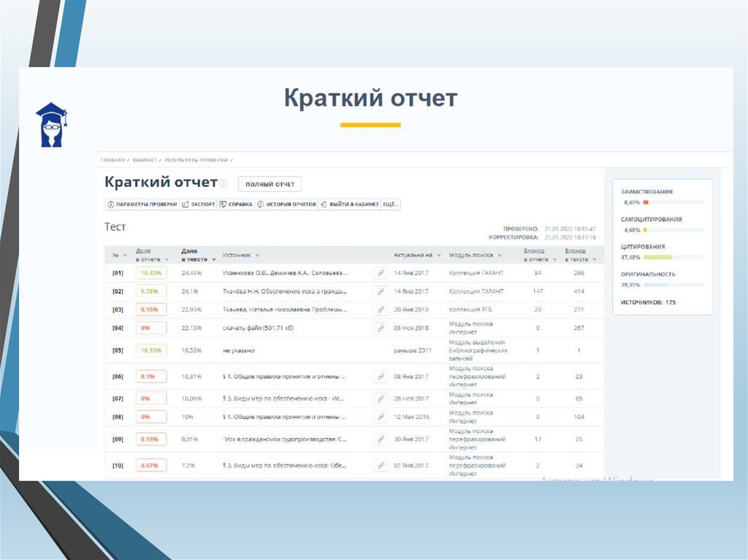
Task: Click the graduate logo icon
Action: (51, 125)
